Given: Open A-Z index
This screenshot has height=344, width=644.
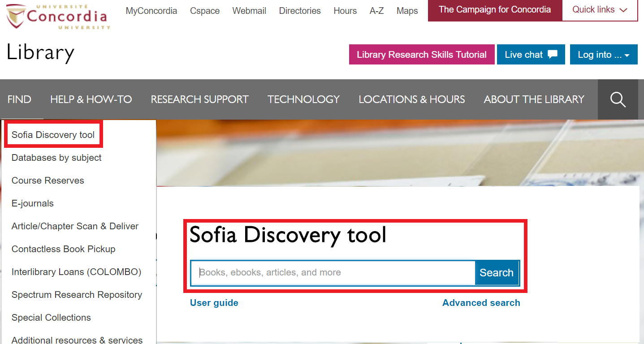Looking at the screenshot, I should tap(376, 11).
